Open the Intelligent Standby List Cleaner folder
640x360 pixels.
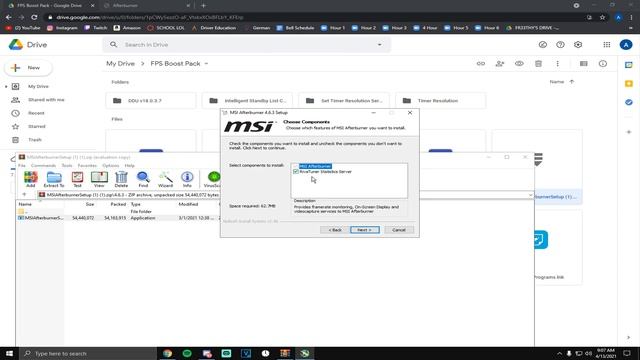point(247,100)
